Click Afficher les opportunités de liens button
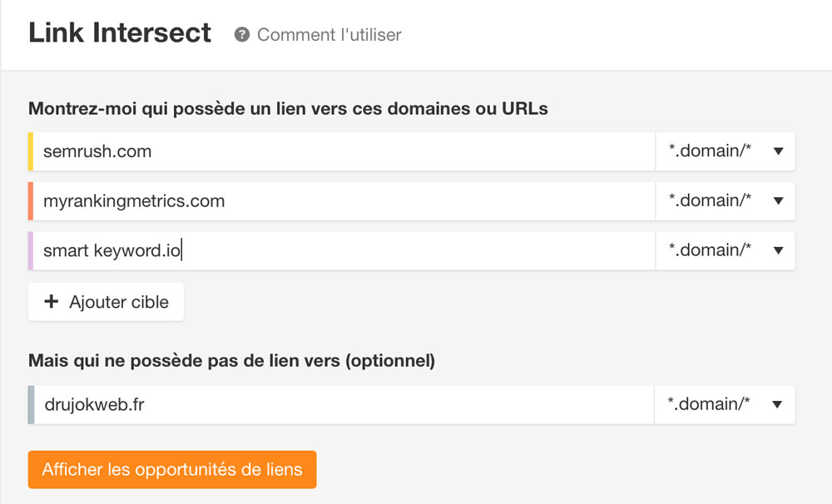 (172, 470)
